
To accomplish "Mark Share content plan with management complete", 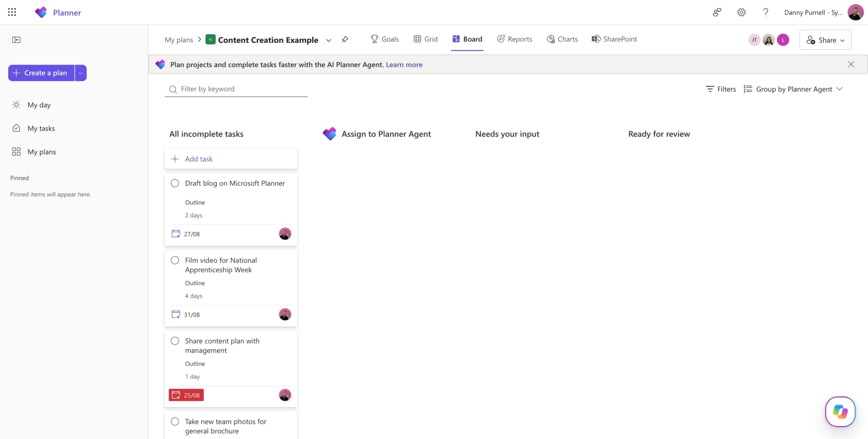I will pyautogui.click(x=175, y=341).
